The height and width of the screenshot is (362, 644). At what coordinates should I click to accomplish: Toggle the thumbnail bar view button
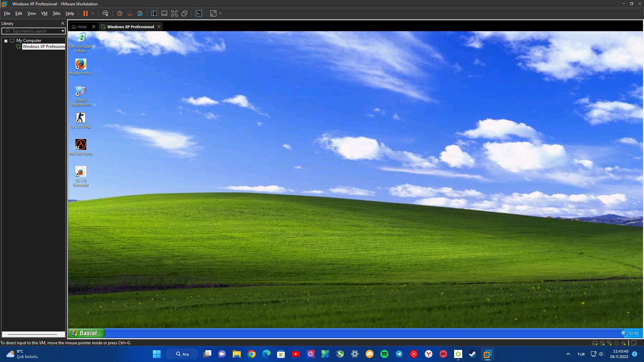pyautogui.click(x=164, y=13)
